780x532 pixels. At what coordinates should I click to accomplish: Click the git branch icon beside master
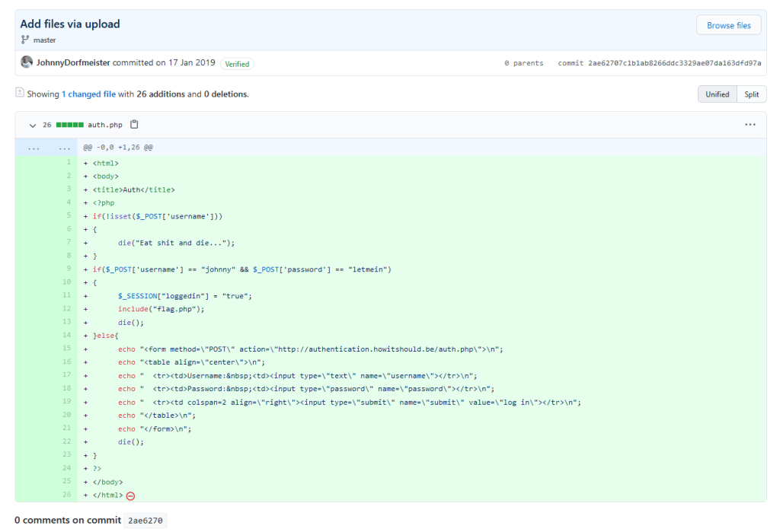click(x=26, y=40)
